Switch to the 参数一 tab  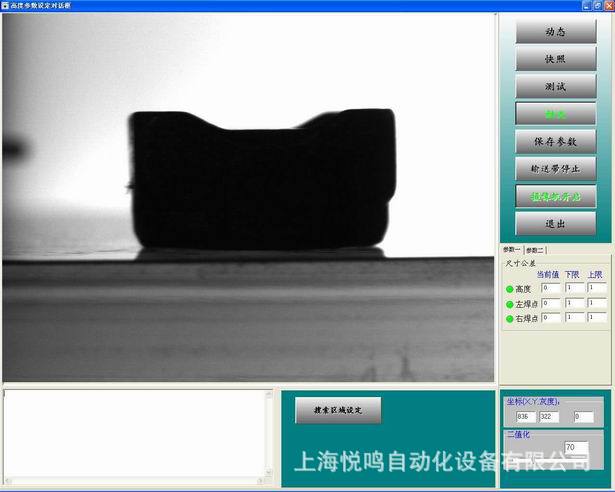(511, 249)
